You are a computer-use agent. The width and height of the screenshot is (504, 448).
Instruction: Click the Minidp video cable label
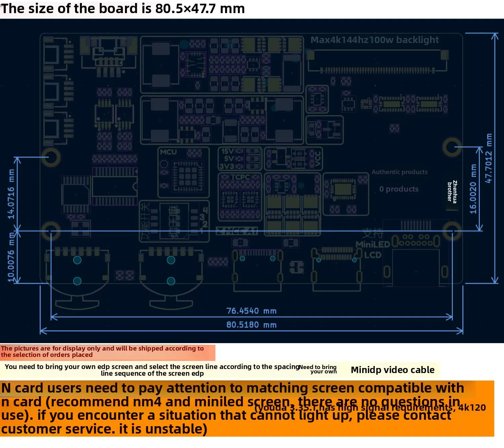click(x=392, y=370)
